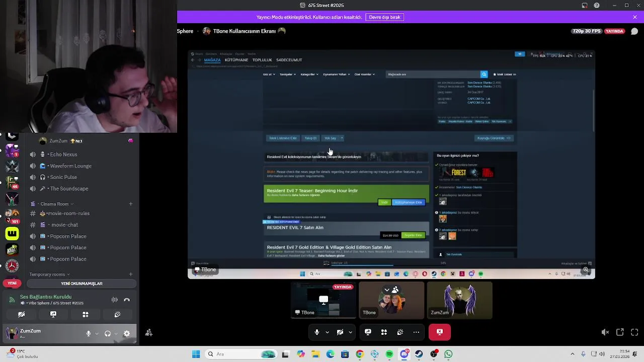Join the Echo Nexus voice channel
Viewport: 644px width, 362px height.
coord(63,154)
